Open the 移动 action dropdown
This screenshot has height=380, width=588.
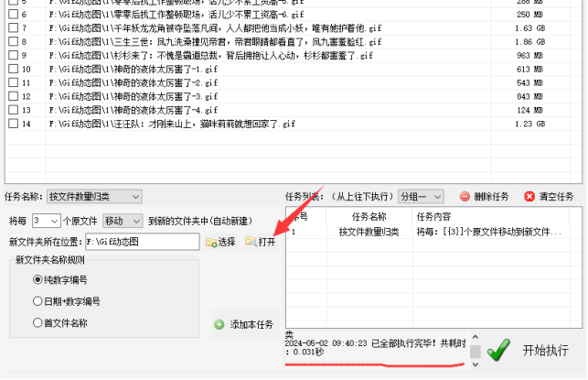coord(123,221)
